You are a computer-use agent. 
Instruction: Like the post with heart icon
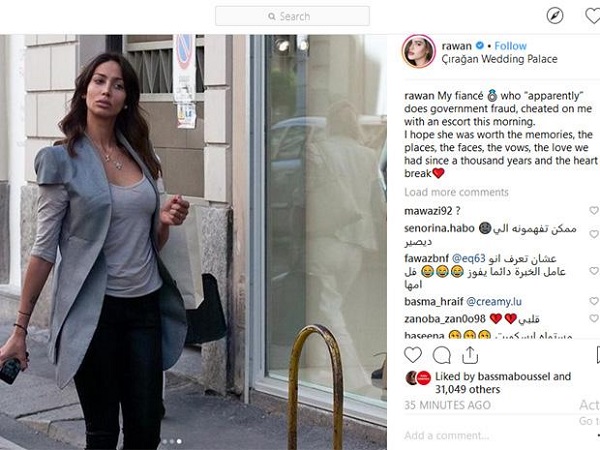point(413,355)
